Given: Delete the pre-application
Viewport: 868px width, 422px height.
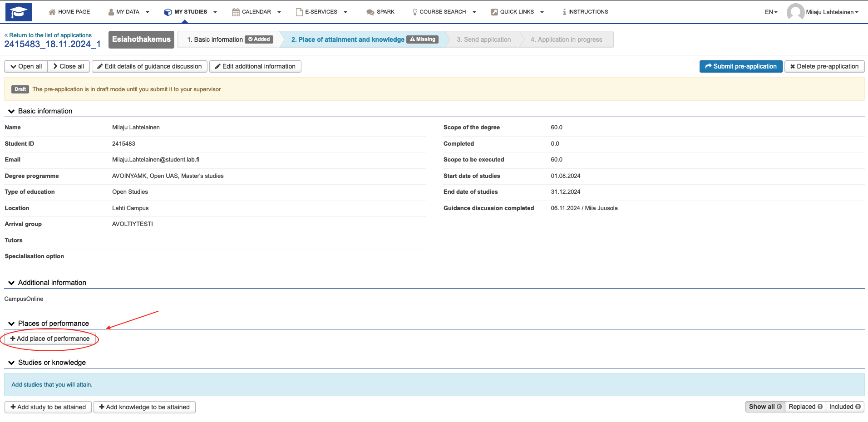Looking at the screenshot, I should pyautogui.click(x=824, y=66).
